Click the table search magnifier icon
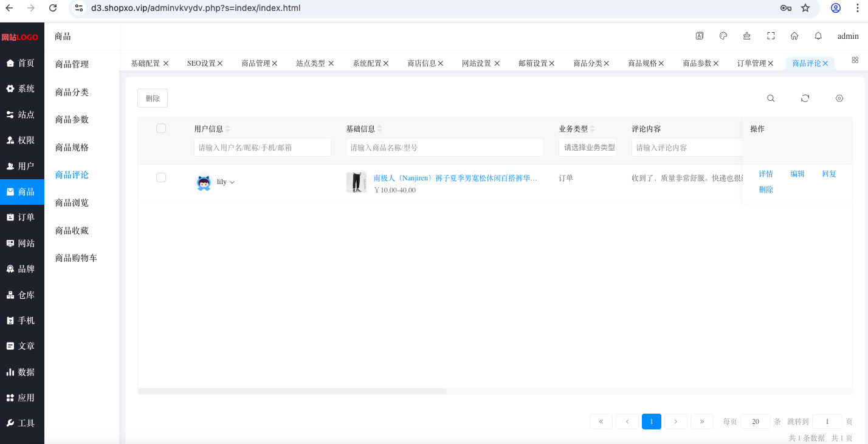868x444 pixels. [771, 98]
